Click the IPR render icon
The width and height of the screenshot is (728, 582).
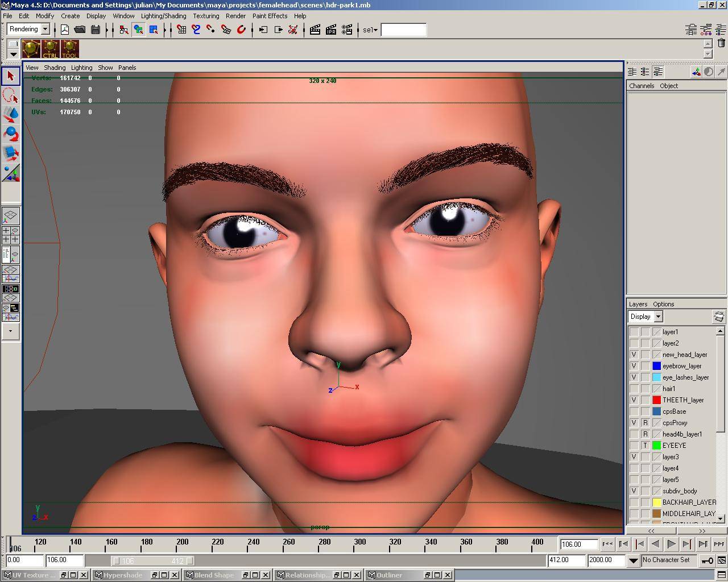coord(331,30)
